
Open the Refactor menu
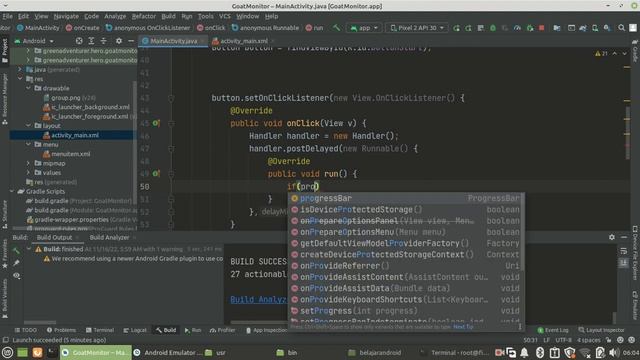144,16
